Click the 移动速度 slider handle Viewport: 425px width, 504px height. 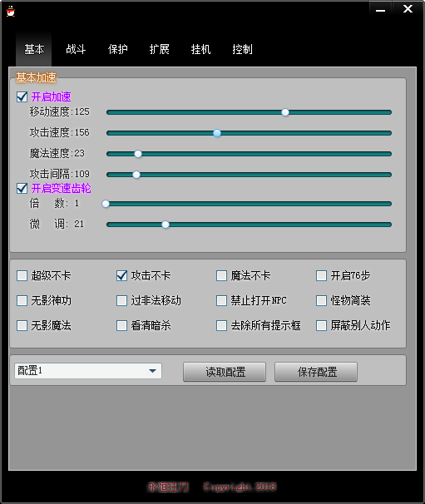coord(285,112)
